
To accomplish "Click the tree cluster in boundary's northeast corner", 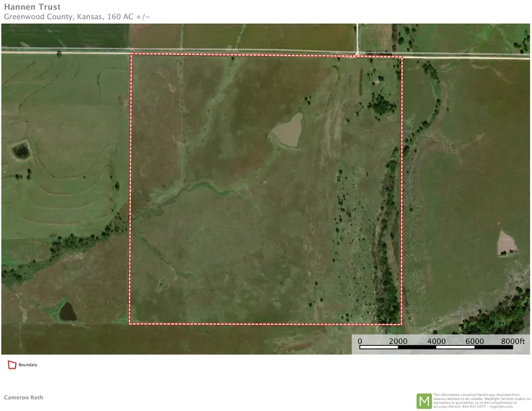I will 381,103.
